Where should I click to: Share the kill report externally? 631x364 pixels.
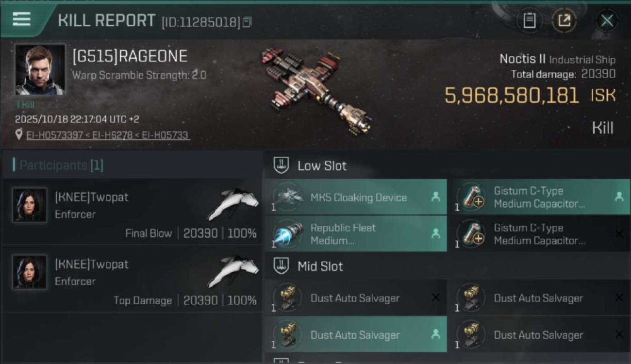pyautogui.click(x=564, y=20)
